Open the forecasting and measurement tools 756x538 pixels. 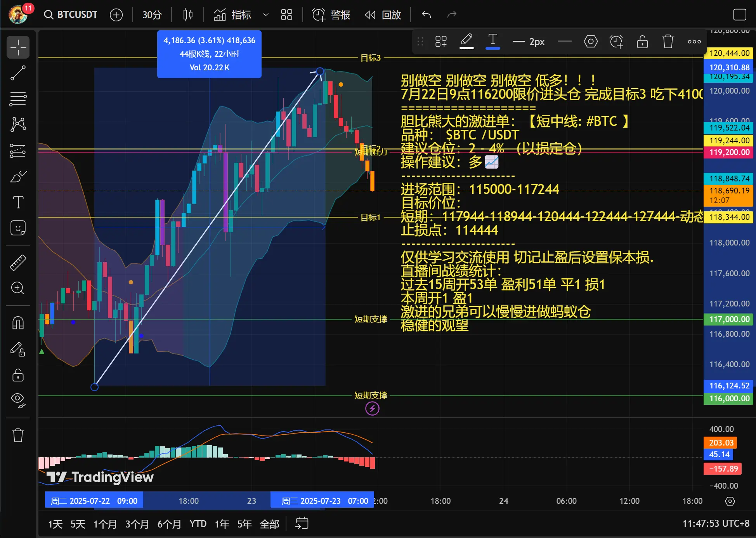coord(18,151)
